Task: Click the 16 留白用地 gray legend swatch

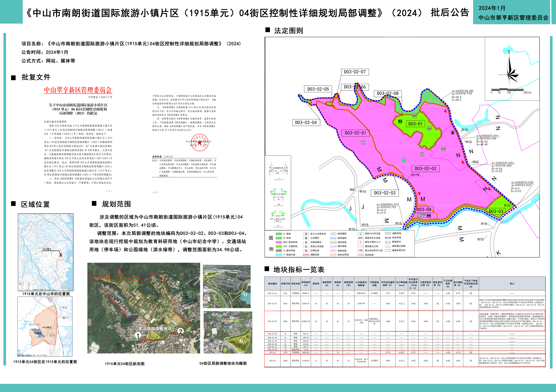Action: pos(279,251)
